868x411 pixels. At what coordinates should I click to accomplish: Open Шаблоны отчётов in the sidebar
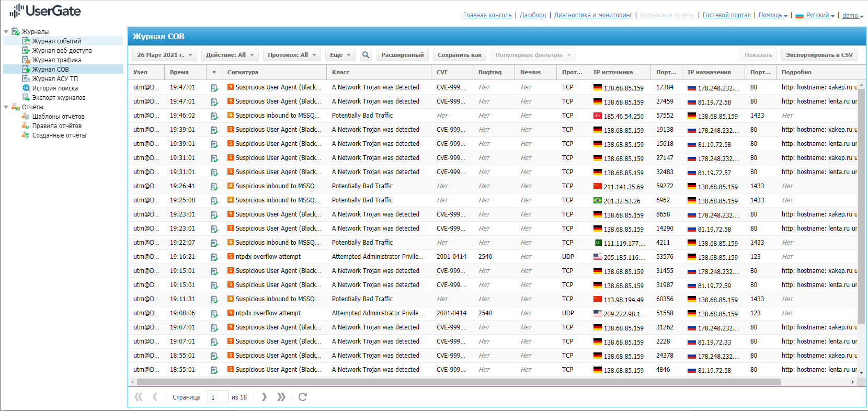pos(58,117)
